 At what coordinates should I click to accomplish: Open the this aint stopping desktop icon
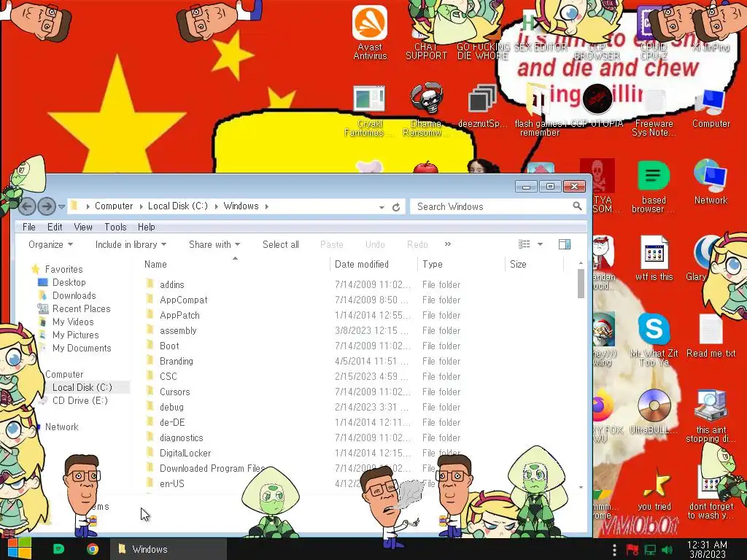click(x=711, y=416)
